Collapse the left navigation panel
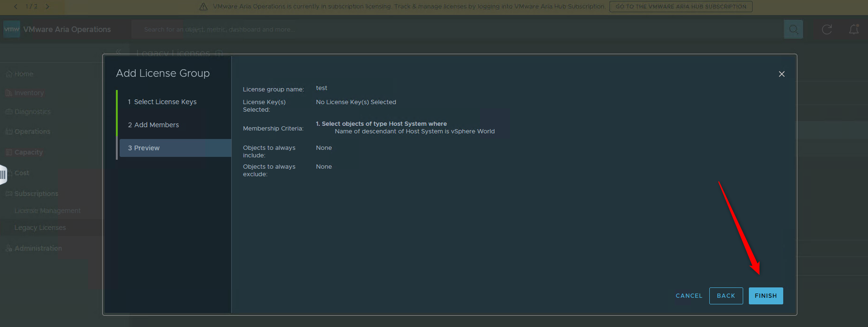Screen dimensions: 868x327 coord(118,51)
